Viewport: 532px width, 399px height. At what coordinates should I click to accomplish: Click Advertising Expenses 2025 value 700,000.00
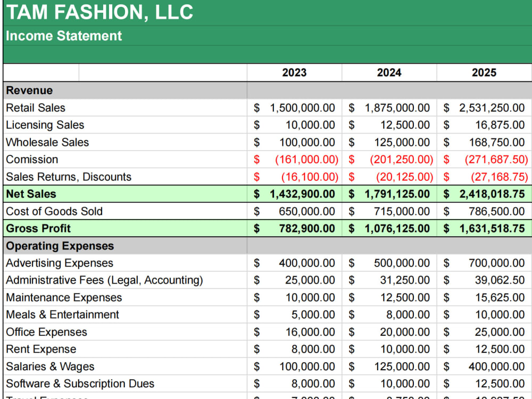pyautogui.click(x=497, y=263)
